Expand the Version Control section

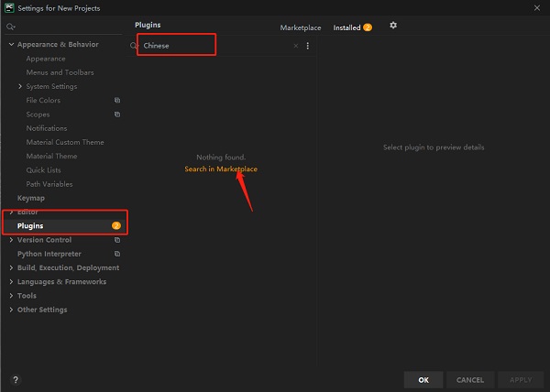tap(10, 240)
